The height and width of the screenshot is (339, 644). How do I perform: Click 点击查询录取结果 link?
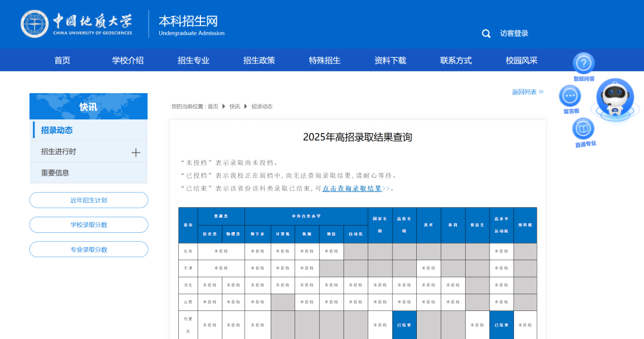352,189
